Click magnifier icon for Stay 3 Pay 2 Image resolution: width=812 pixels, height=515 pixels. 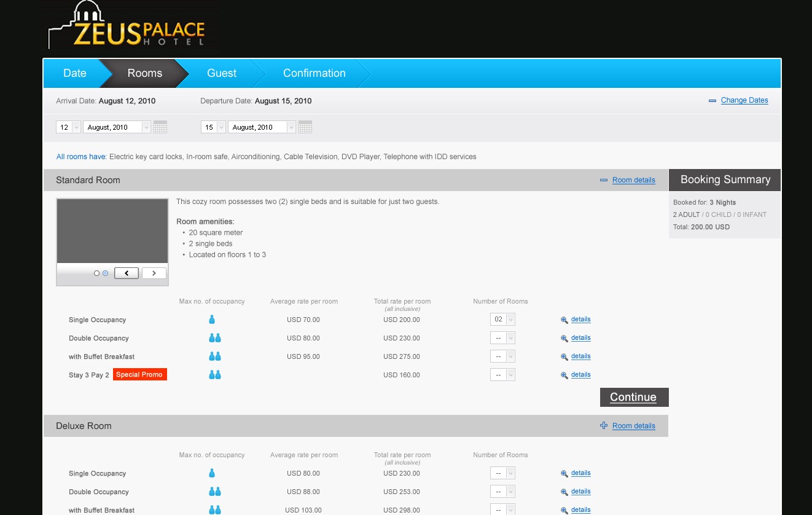[564, 375]
